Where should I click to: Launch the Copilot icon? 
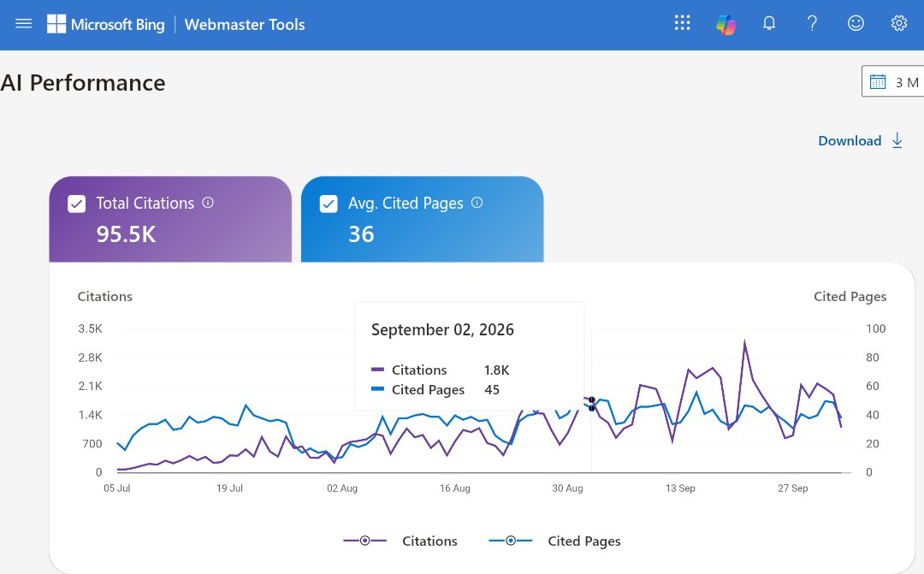(x=726, y=24)
